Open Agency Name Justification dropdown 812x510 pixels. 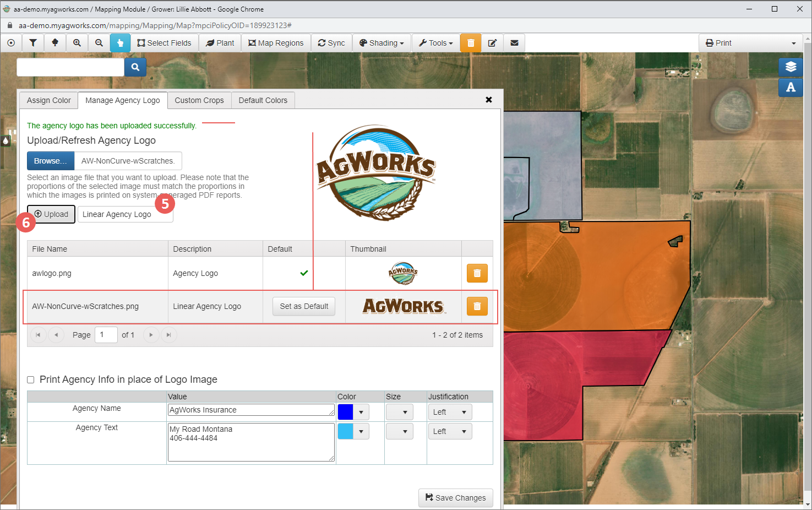450,412
